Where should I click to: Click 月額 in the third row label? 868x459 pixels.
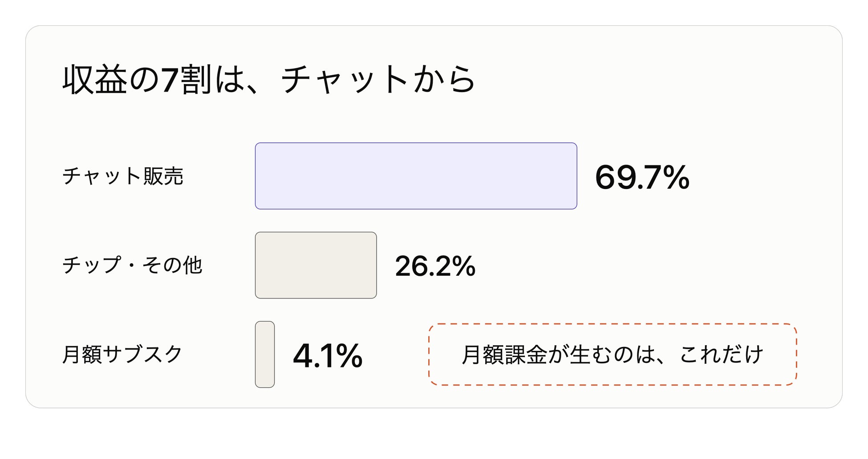[82, 354]
